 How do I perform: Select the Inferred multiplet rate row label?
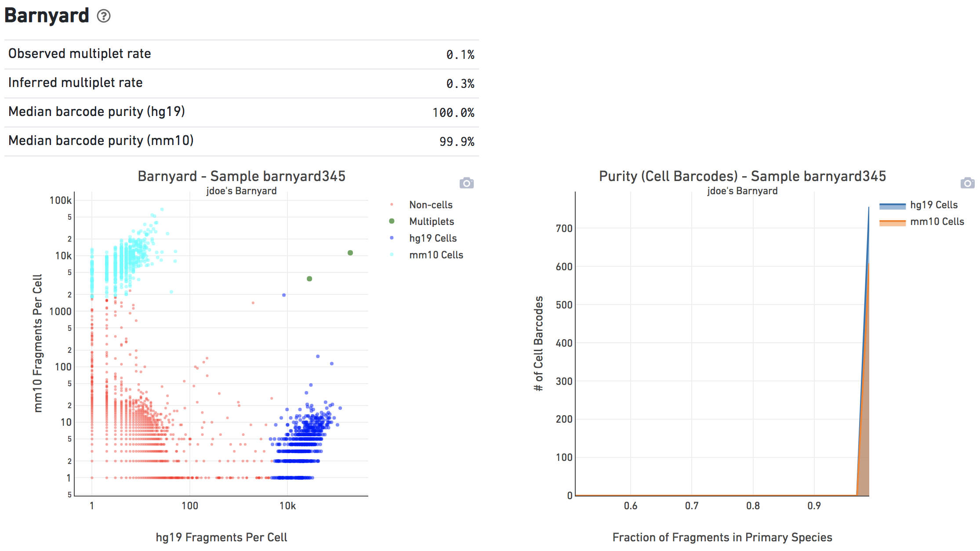76,83
